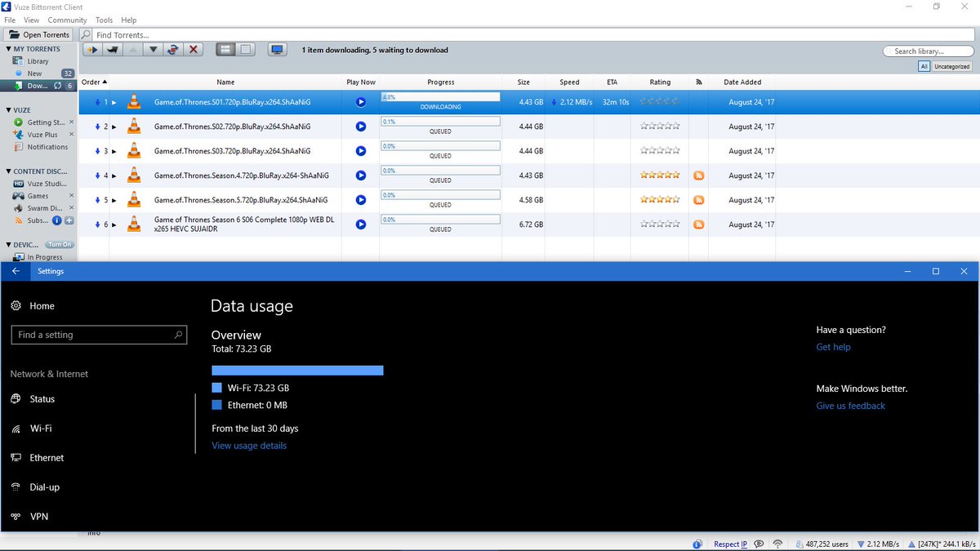The width and height of the screenshot is (980, 551).
Task: Click RSS icon in Game.of.Thrones.Season.4 row
Action: [x=698, y=176]
